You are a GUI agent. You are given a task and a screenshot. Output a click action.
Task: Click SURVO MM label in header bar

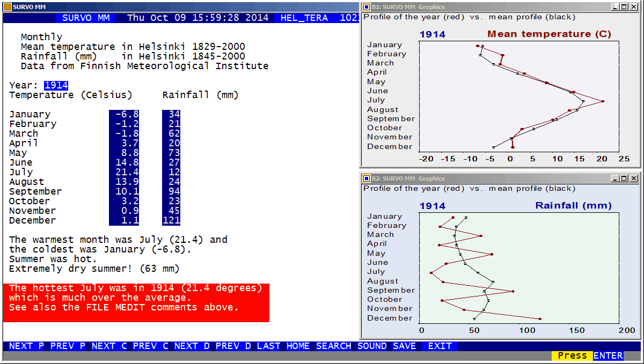point(85,18)
